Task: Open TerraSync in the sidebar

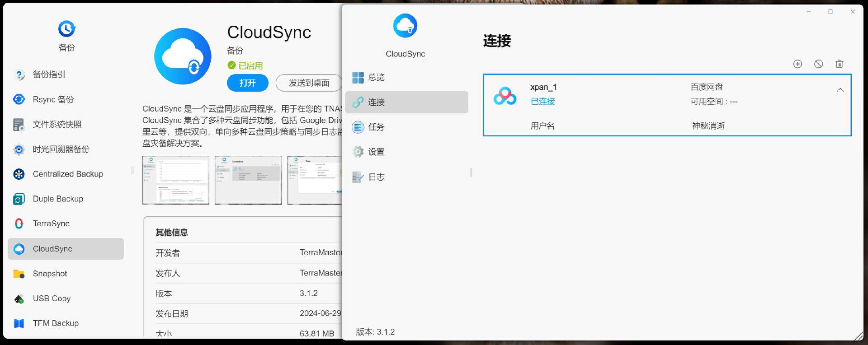Action: (66, 224)
